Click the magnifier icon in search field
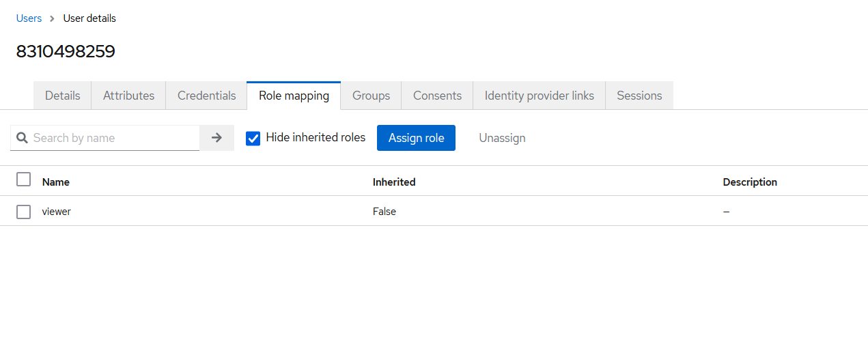Viewport: 868px width, 342px height. (22, 138)
